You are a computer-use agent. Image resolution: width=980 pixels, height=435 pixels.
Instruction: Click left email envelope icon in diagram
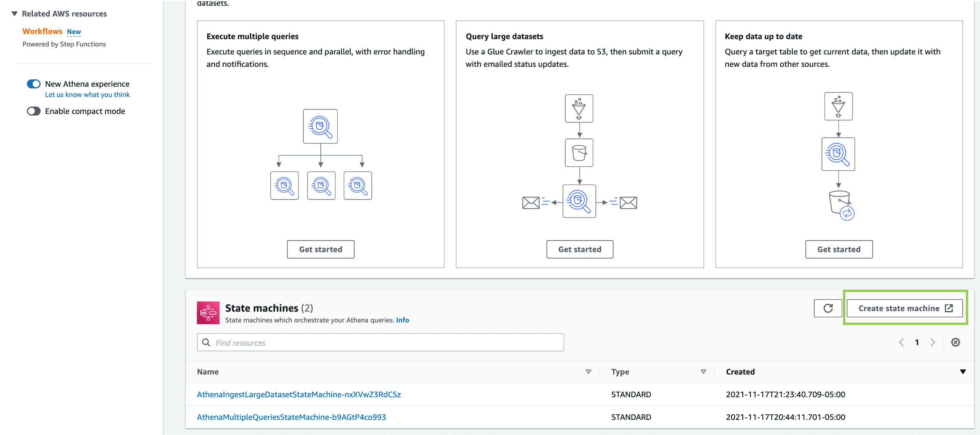(x=531, y=203)
